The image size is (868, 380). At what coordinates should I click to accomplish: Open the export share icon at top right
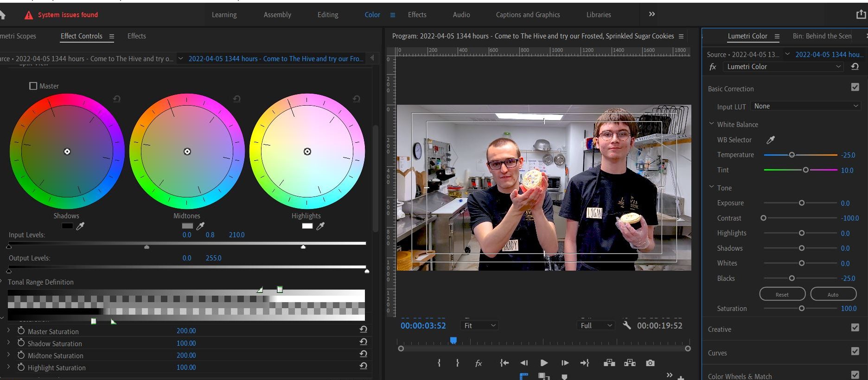(861, 14)
